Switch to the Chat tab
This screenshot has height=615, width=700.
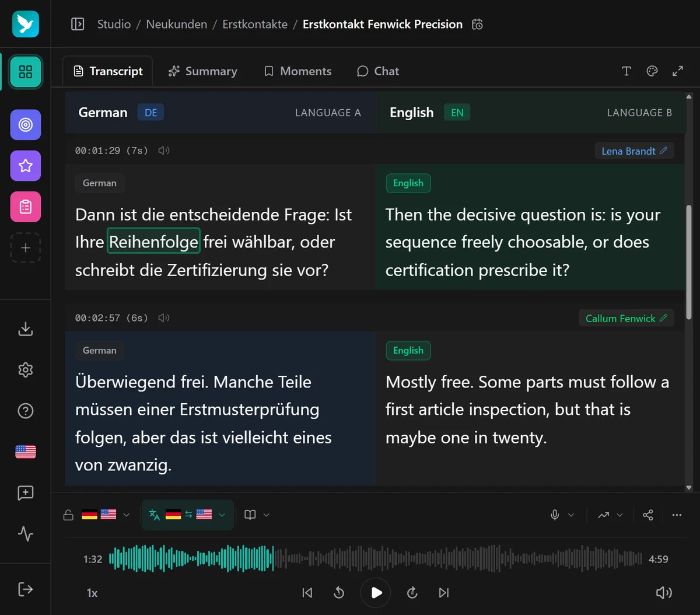(378, 71)
